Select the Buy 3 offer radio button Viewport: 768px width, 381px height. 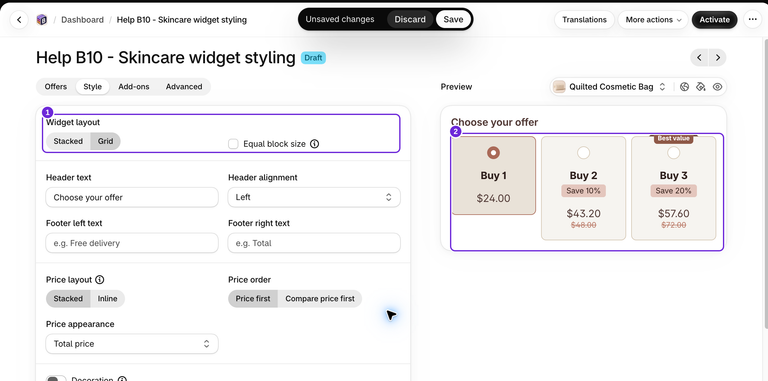coord(673,153)
